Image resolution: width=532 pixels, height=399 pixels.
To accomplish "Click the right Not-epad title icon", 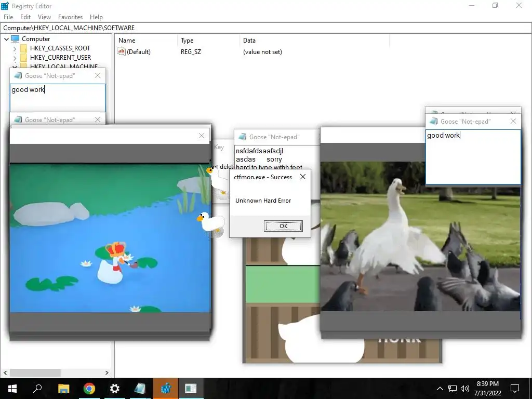I will pos(434,121).
